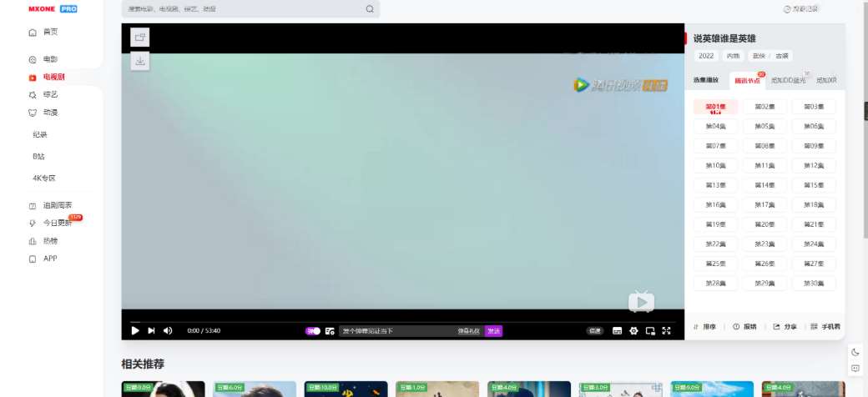Click the download icon on the video
868x397 pixels.
coord(140,61)
